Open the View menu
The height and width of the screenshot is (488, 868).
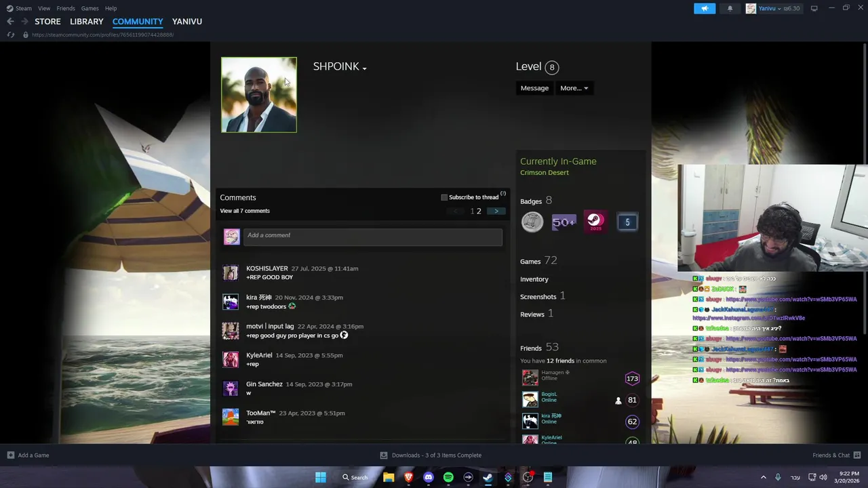point(44,8)
